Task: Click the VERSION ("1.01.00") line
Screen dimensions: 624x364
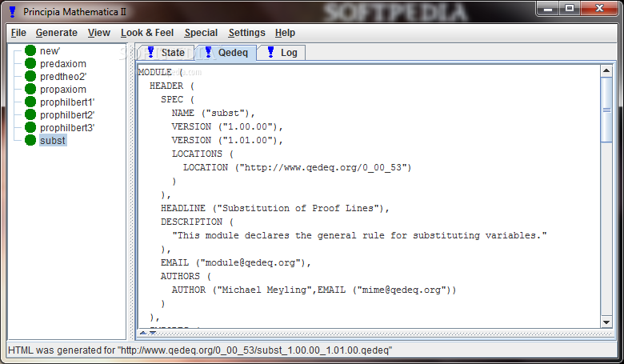Action: tap(227, 140)
